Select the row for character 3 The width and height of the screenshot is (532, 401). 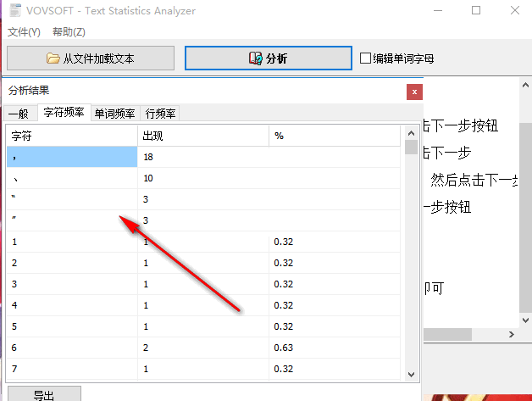coord(203,284)
